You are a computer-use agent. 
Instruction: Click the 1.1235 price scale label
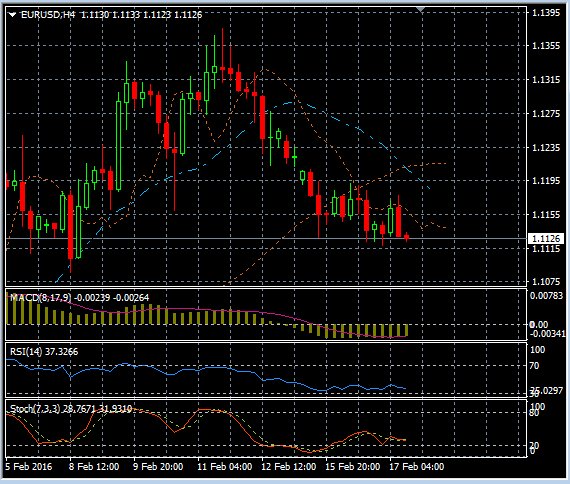pos(546,148)
